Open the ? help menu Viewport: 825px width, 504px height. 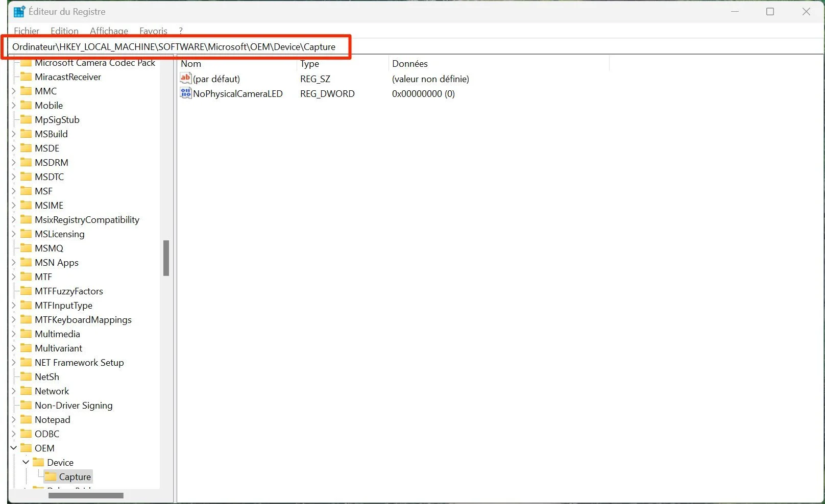tap(181, 31)
